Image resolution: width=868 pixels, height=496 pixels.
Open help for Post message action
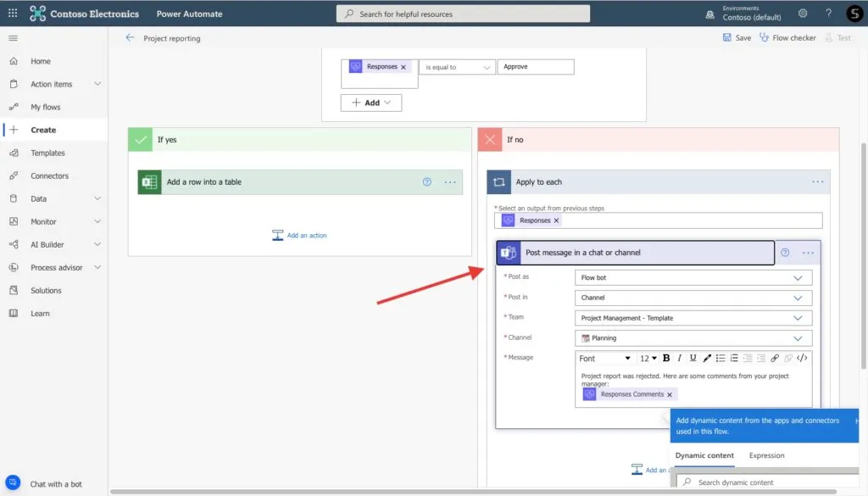[785, 253]
